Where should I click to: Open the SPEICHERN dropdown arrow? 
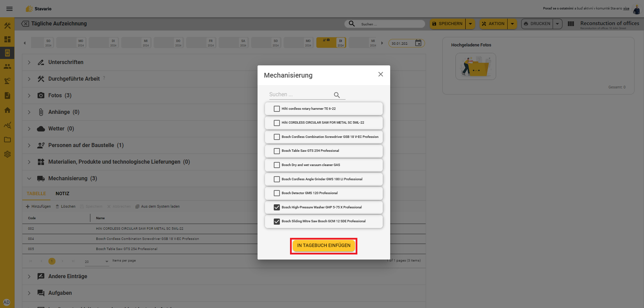(470, 24)
